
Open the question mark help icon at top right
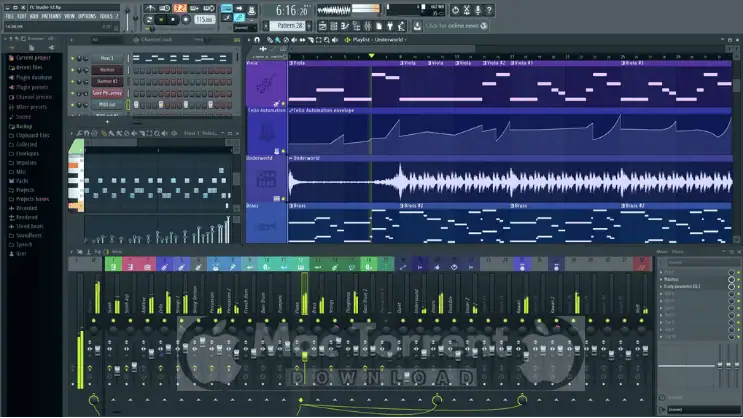pyautogui.click(x=489, y=9)
